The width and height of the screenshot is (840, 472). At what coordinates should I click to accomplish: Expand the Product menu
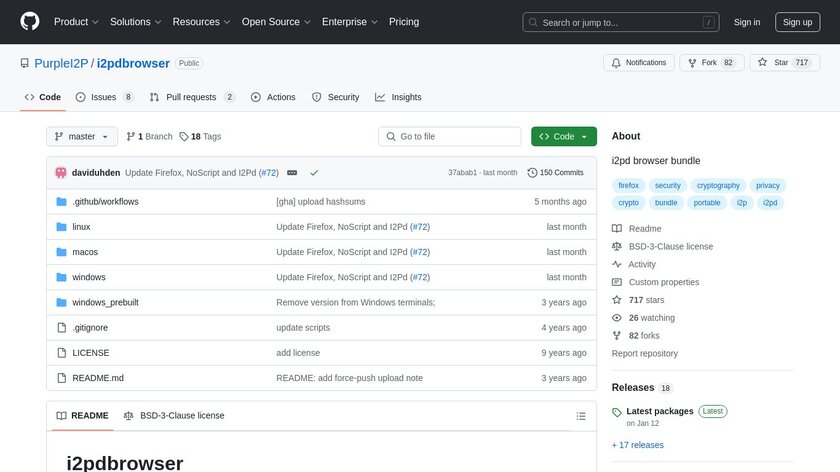click(75, 22)
